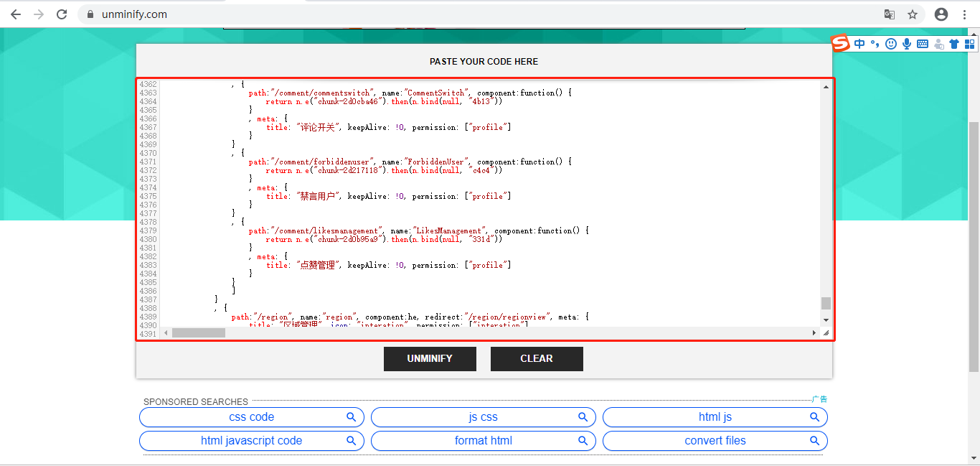Screen dimensions: 980x466
Task: Go forward in browser history
Action: 39,14
